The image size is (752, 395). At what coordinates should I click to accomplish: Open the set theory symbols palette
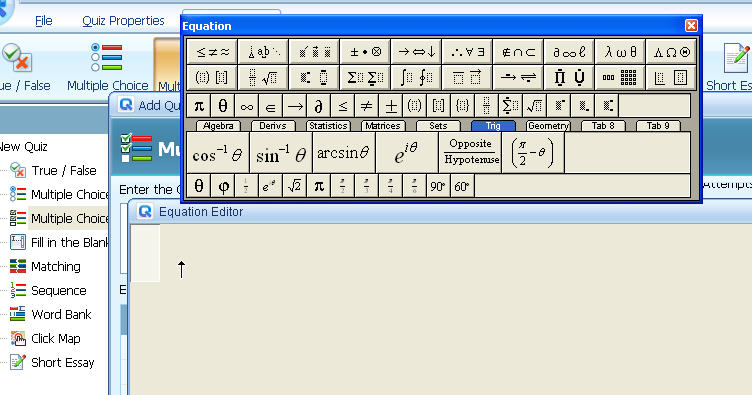click(x=518, y=52)
